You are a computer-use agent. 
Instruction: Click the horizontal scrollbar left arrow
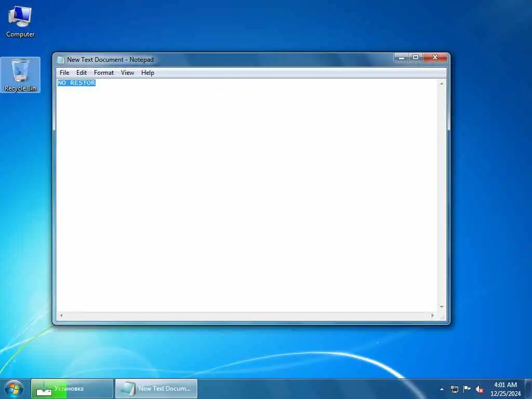[61, 315]
